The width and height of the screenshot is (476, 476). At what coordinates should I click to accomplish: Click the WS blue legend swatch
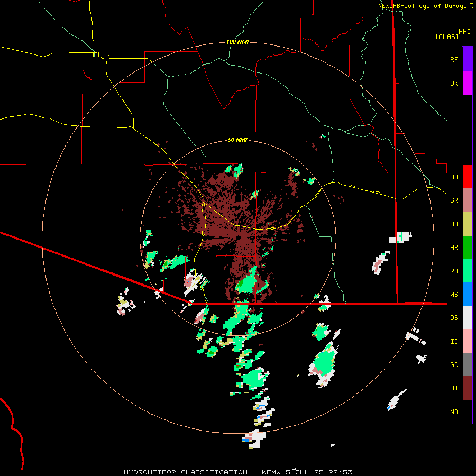tap(467, 294)
